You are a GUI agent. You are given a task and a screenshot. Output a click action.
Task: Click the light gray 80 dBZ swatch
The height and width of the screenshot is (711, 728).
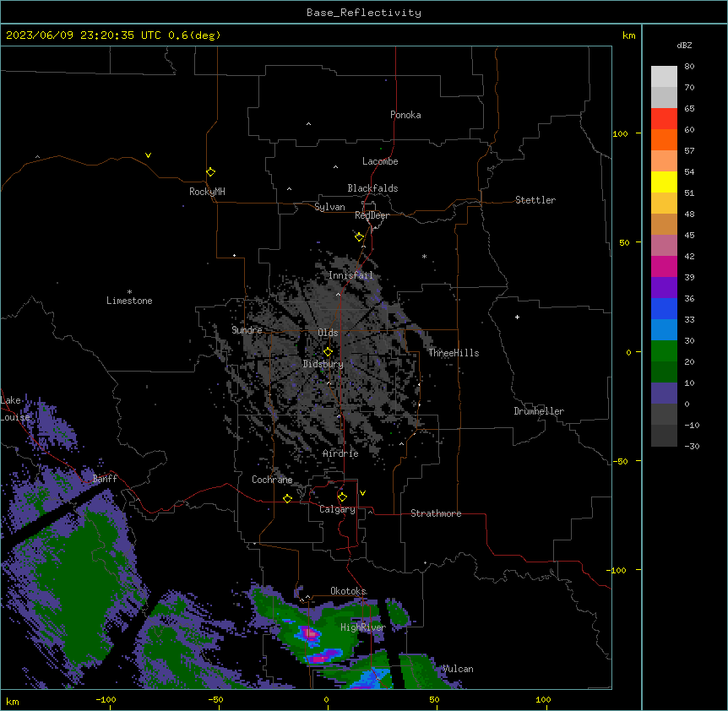664,76
